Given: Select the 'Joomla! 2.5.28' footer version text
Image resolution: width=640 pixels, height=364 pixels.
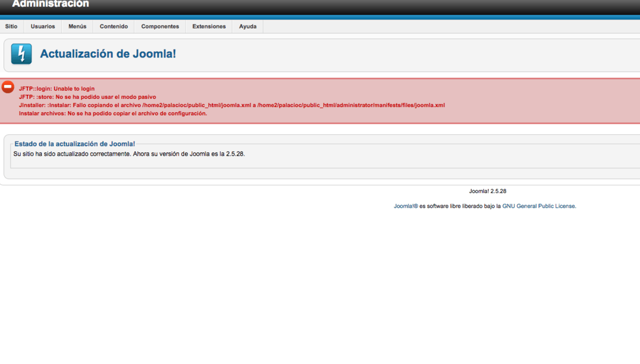Looking at the screenshot, I should pyautogui.click(x=488, y=191).
